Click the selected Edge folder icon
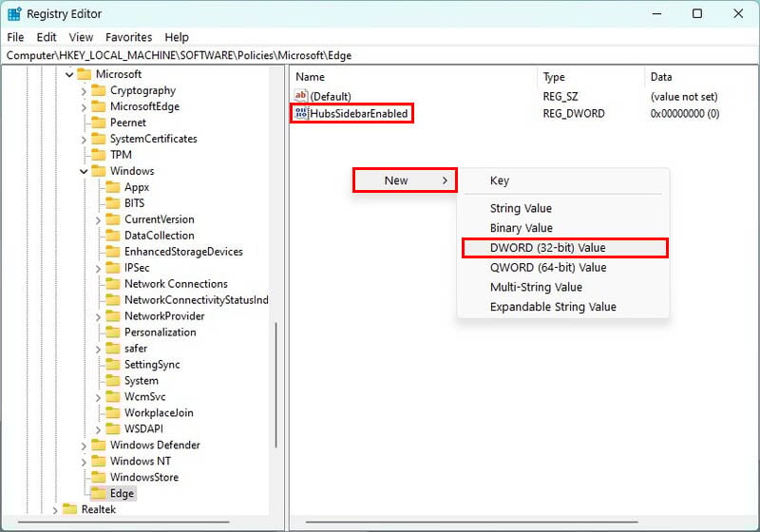This screenshot has width=760, height=532. (x=99, y=493)
